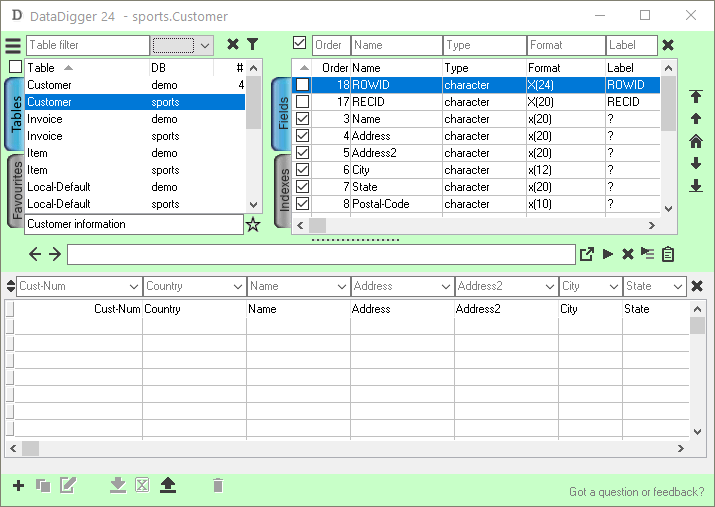Add a new record with the plus icon
The width and height of the screenshot is (715, 507).
pyautogui.click(x=18, y=486)
